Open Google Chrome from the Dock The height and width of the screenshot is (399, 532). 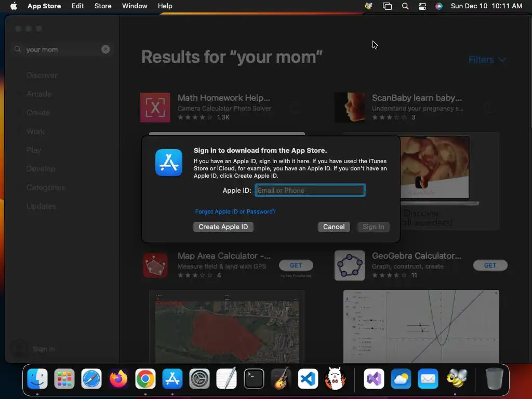145,379
